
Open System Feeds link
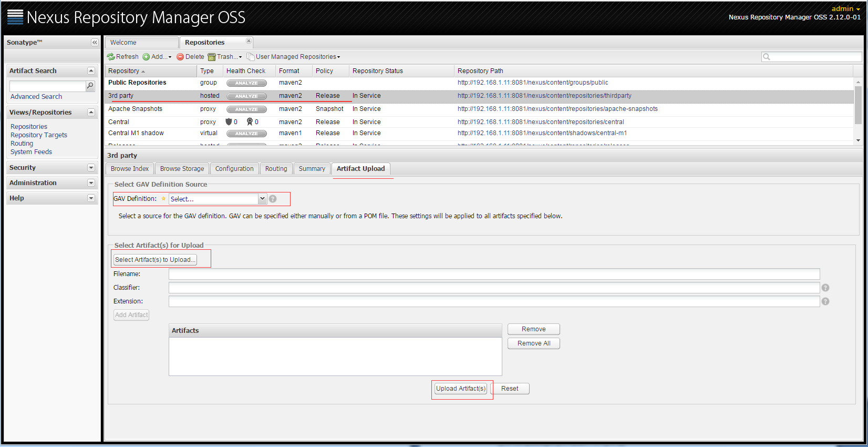click(x=31, y=152)
